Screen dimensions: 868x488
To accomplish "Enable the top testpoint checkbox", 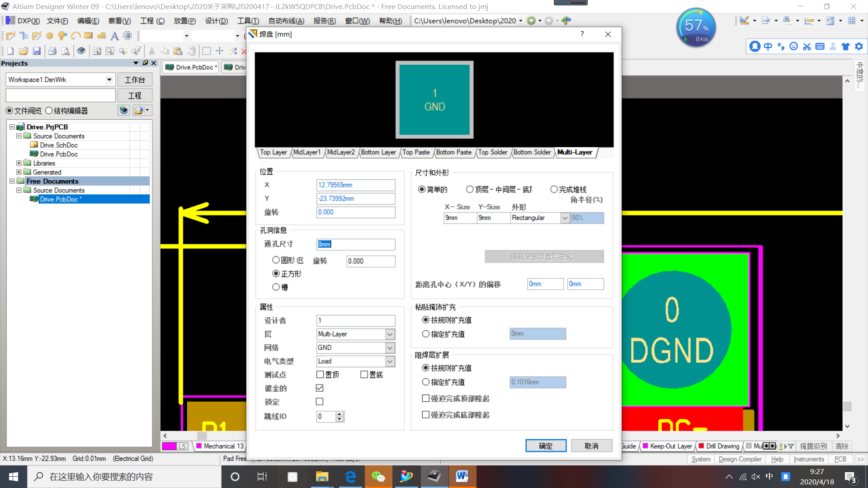I will point(320,375).
